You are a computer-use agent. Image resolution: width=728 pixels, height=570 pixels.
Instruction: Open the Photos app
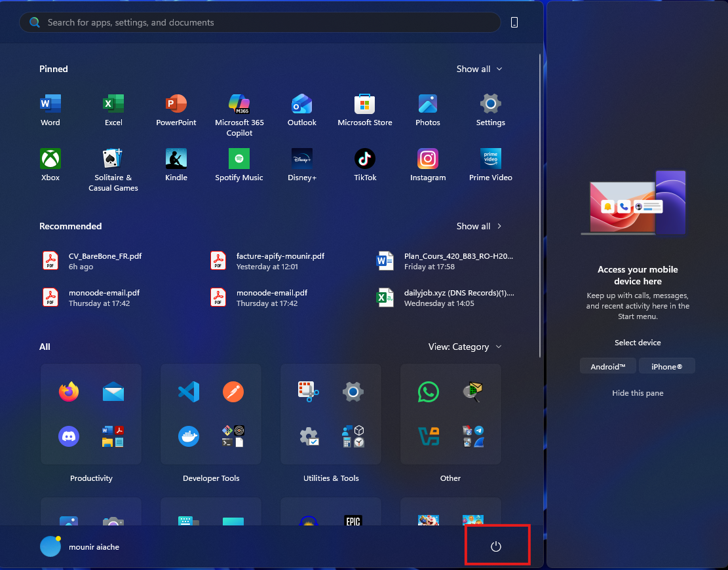coord(428,111)
